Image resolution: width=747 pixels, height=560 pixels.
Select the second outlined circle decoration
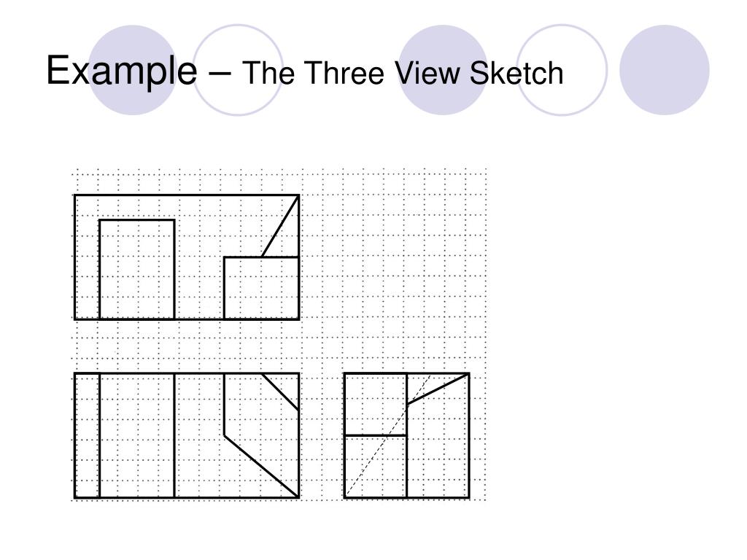238,69
